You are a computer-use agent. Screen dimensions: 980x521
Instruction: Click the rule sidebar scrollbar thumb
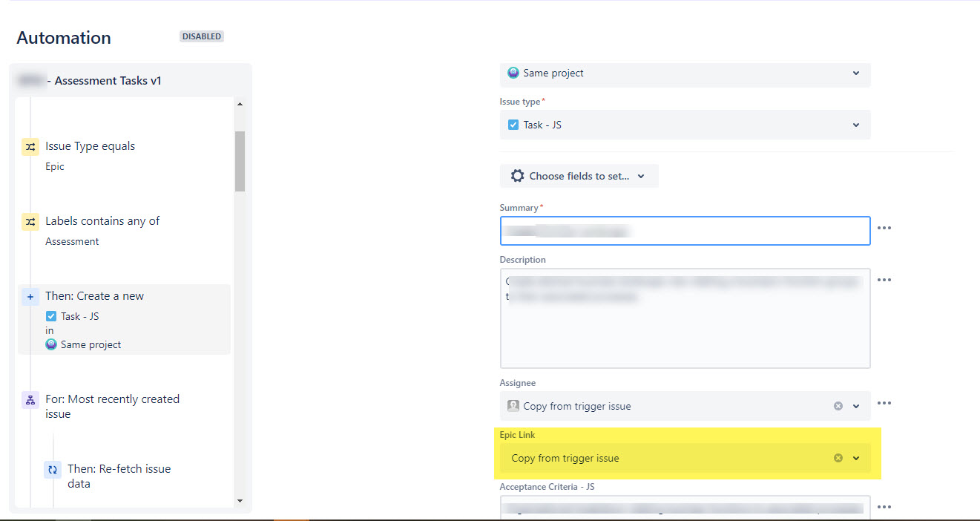coord(240,161)
